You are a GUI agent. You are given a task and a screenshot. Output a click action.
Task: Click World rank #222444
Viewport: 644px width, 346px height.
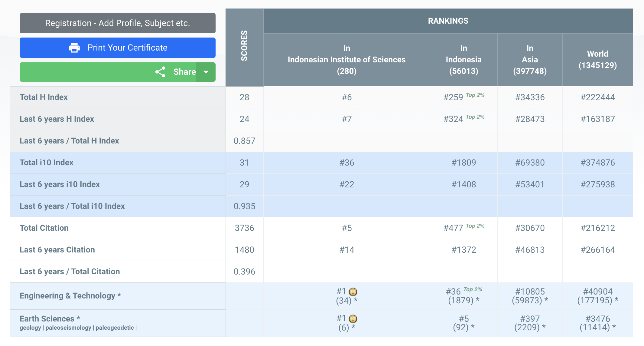point(598,97)
